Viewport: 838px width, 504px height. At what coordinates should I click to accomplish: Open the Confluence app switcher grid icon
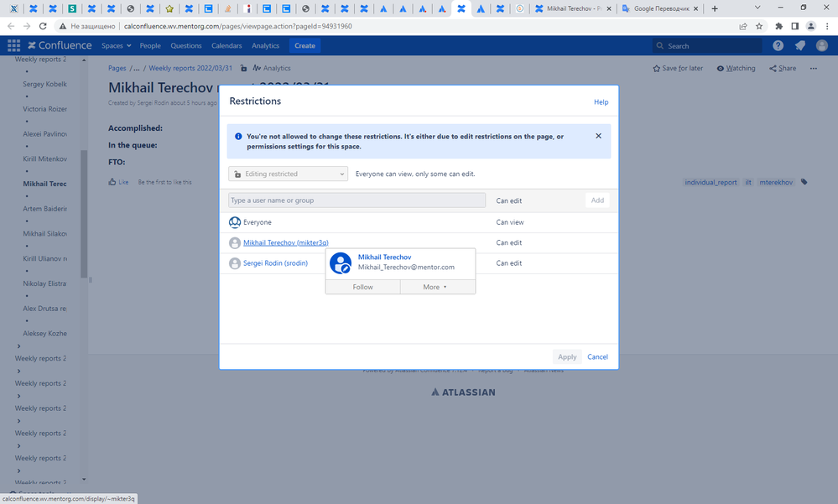pyautogui.click(x=14, y=45)
